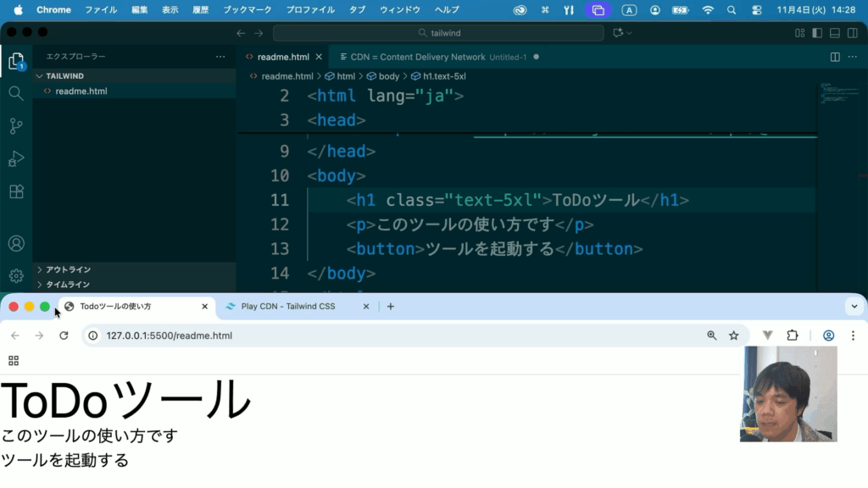The image size is (868, 488).
Task: Click the split editor icon
Action: coord(835,57)
